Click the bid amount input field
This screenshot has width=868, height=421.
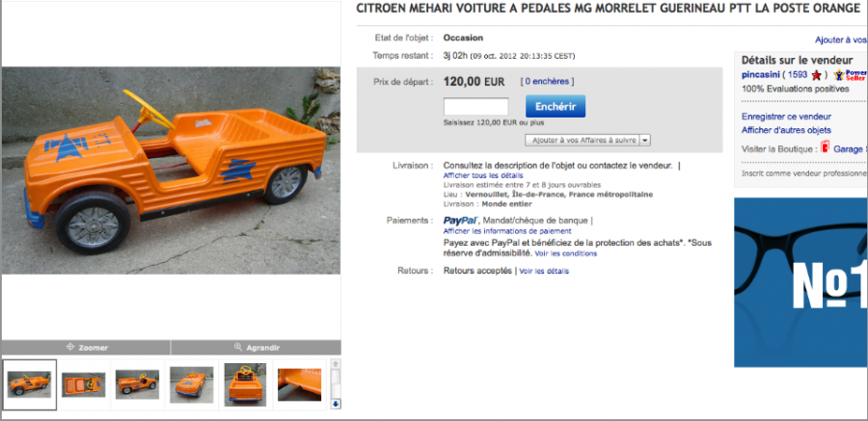pyautogui.click(x=476, y=106)
